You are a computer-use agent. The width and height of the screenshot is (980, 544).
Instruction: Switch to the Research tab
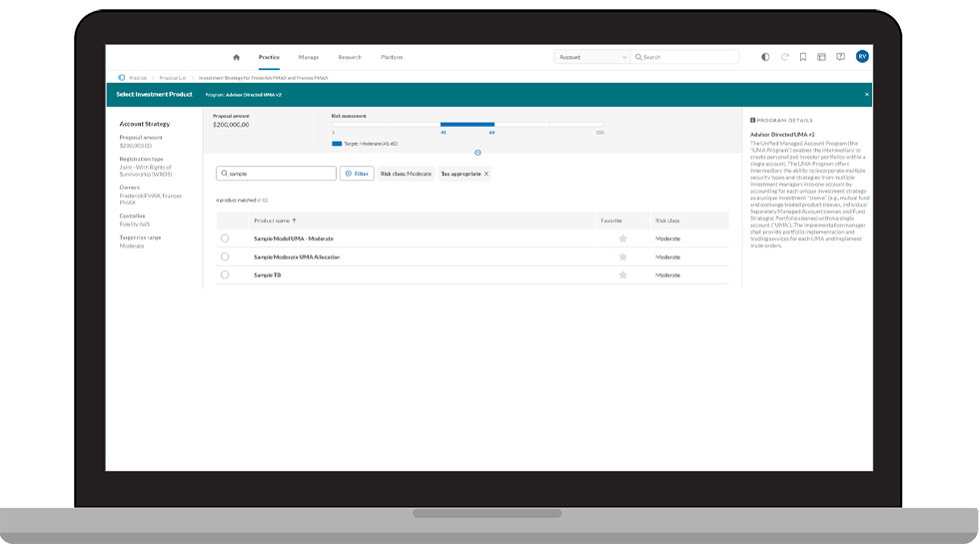350,57
